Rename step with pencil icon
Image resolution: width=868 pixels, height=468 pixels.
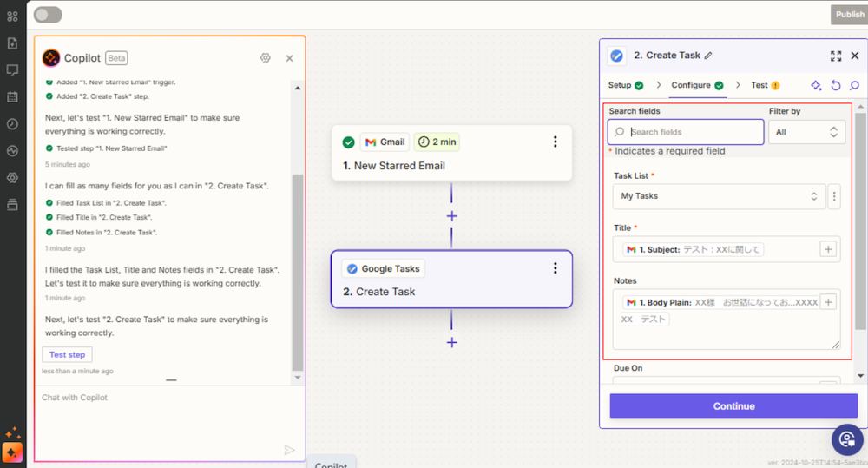pos(708,56)
